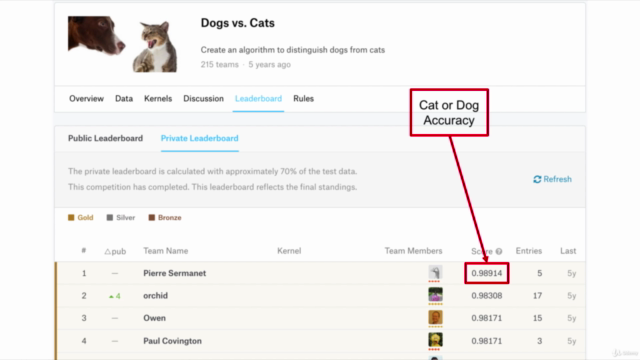Select the Private Leaderboard tab
640x360 pixels.
[x=200, y=138]
